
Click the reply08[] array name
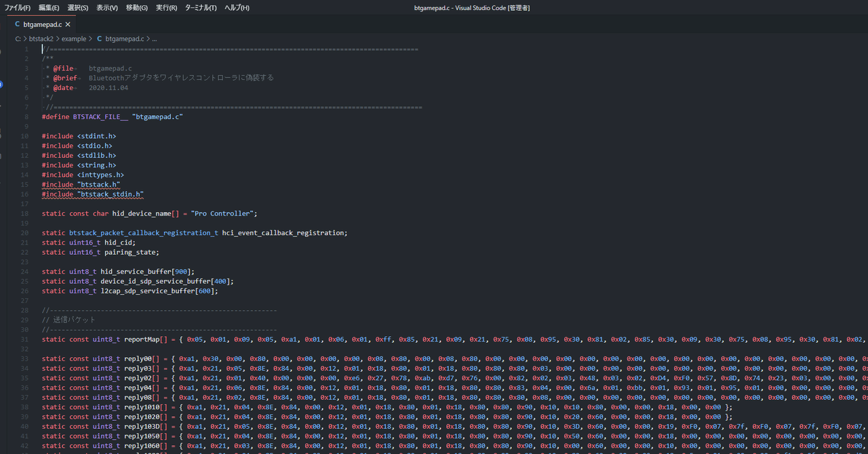click(x=143, y=397)
